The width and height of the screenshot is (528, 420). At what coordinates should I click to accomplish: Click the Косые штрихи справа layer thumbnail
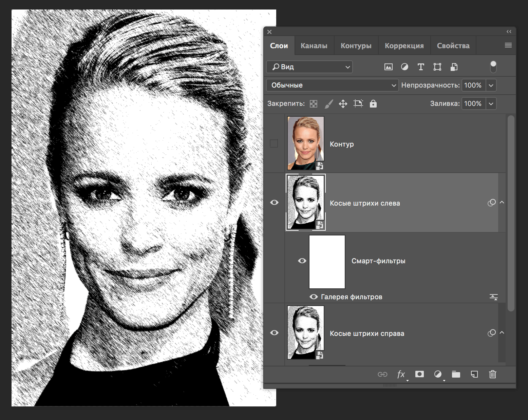coord(305,333)
